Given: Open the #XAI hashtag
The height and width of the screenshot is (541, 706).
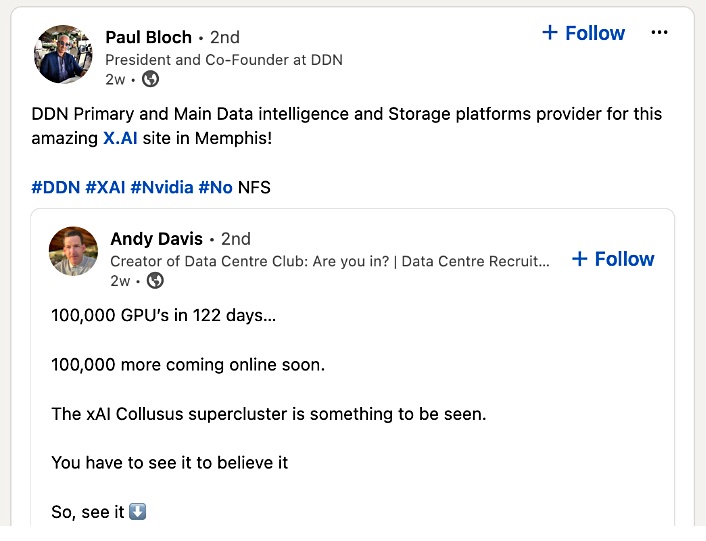Looking at the screenshot, I should coord(105,187).
